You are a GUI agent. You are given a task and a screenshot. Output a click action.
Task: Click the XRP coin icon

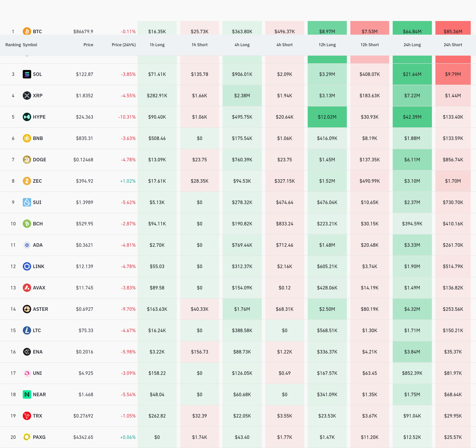click(x=27, y=96)
